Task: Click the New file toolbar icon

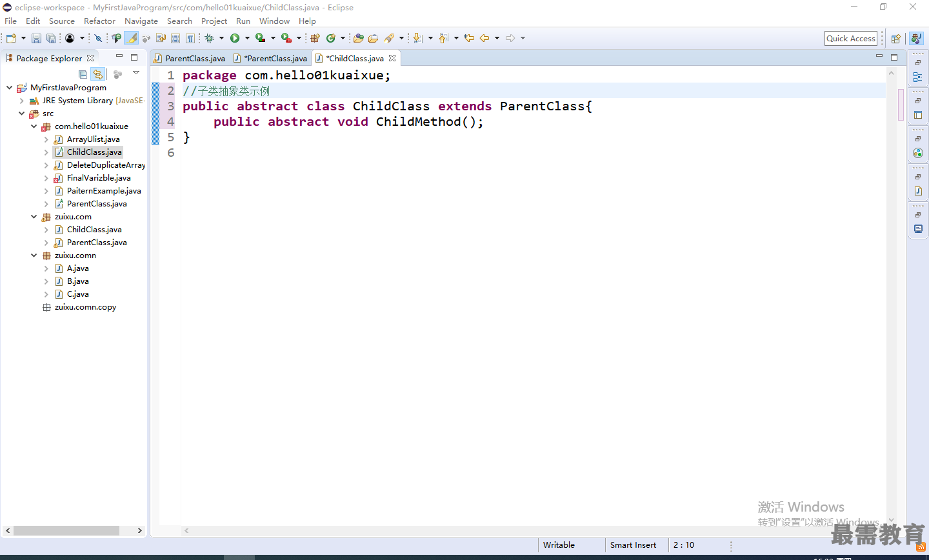Action: (x=11, y=38)
